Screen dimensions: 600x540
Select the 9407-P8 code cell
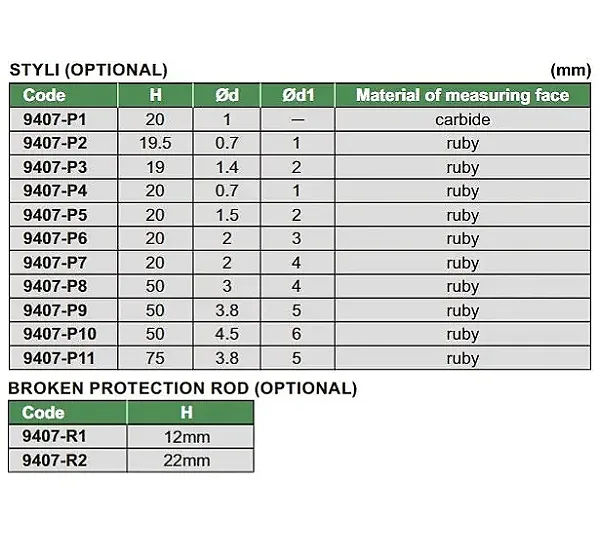click(64, 286)
